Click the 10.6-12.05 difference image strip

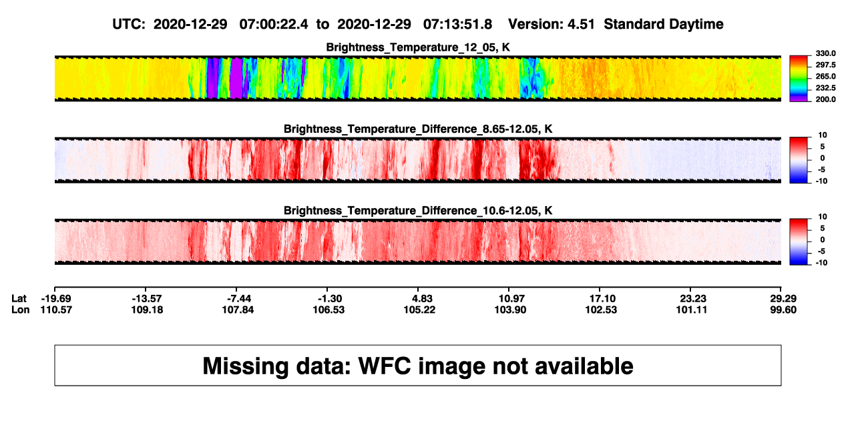pyautogui.click(x=418, y=243)
